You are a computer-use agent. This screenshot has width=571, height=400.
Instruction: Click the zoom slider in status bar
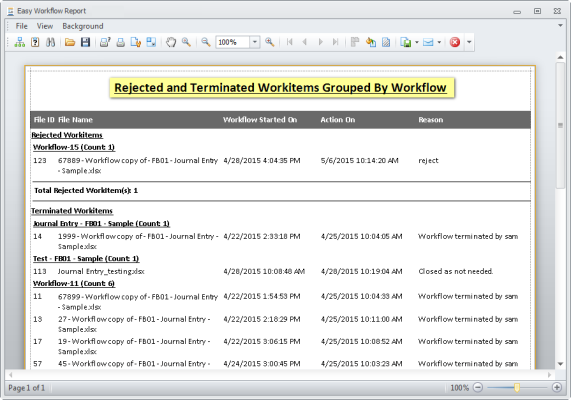pos(517,388)
